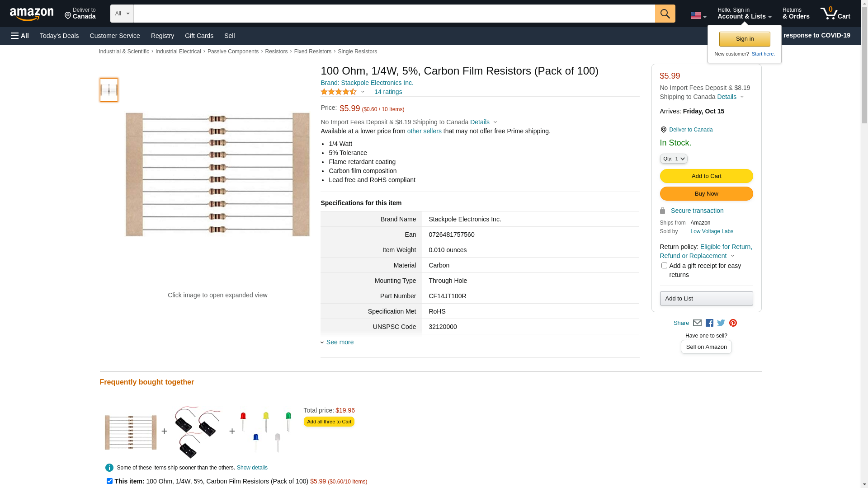This screenshot has width=868, height=488.
Task: Uncheck the This item checkbox
Action: [109, 481]
